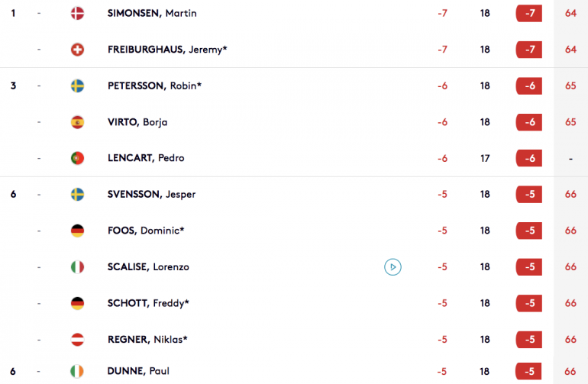Image resolution: width=588 pixels, height=384 pixels.
Task: Open Jeremy Freiburghaus player link
Action: click(x=167, y=50)
